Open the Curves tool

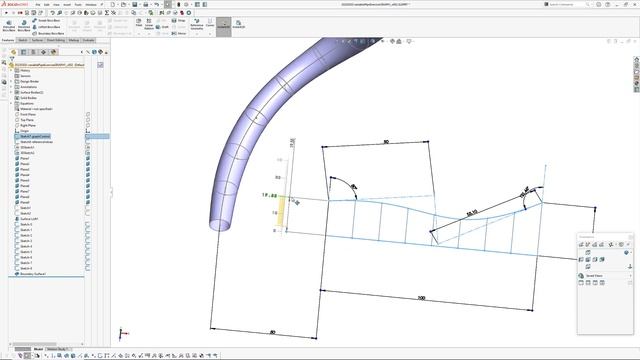point(210,23)
